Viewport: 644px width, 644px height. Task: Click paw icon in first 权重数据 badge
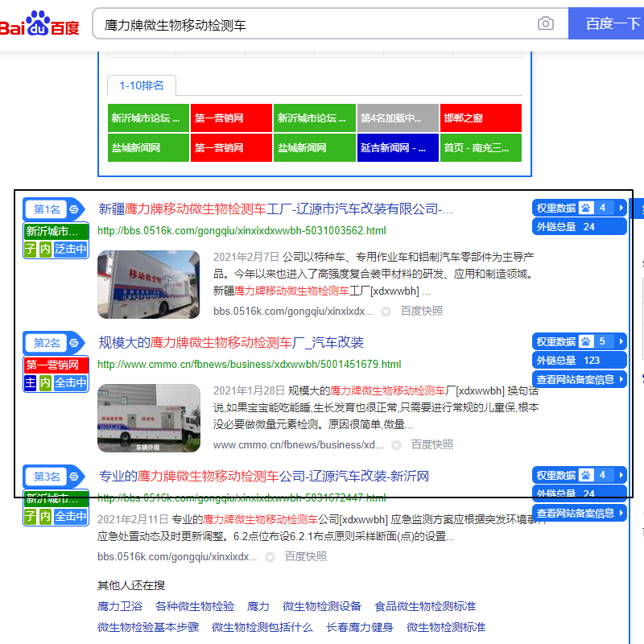(586, 208)
